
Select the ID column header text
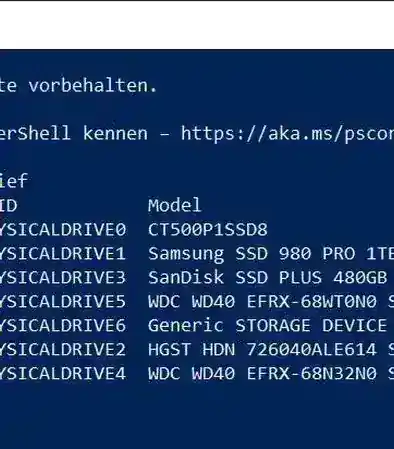pyautogui.click(x=8, y=205)
